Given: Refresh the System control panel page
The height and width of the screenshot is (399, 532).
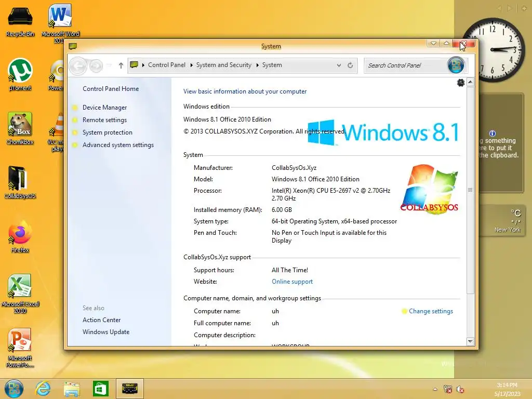Looking at the screenshot, I should pyautogui.click(x=350, y=65).
